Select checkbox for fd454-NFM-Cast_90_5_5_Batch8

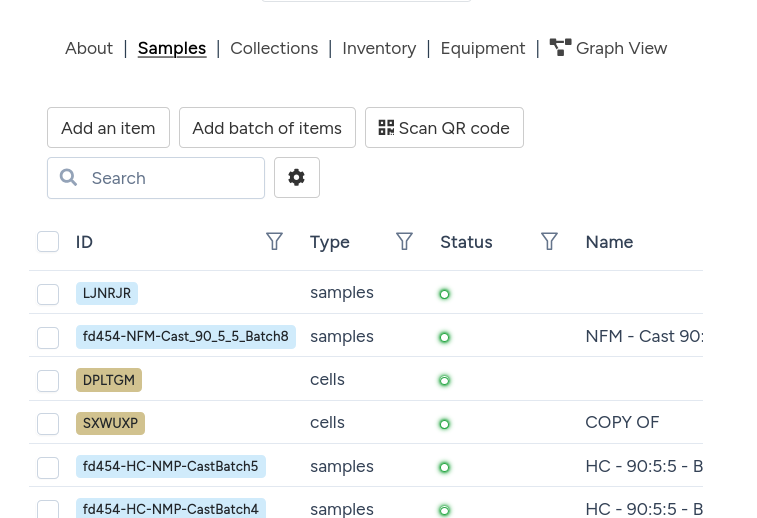point(48,337)
